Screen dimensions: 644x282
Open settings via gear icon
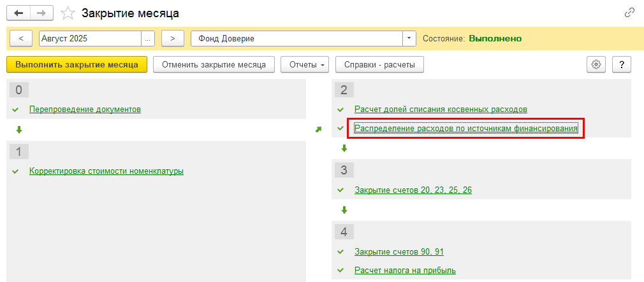[x=596, y=64]
